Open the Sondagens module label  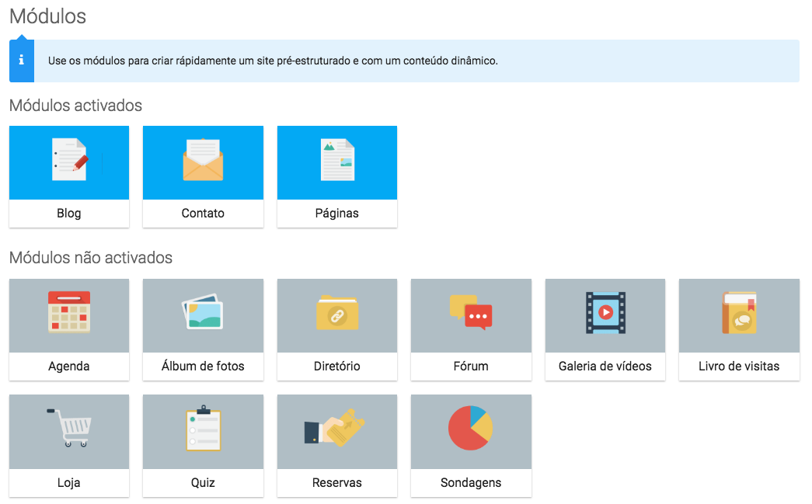tap(471, 483)
